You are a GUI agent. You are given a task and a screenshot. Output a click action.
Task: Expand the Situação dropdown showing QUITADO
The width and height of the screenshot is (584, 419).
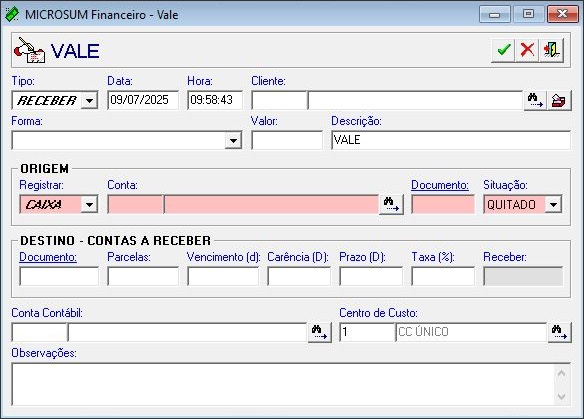tap(553, 204)
